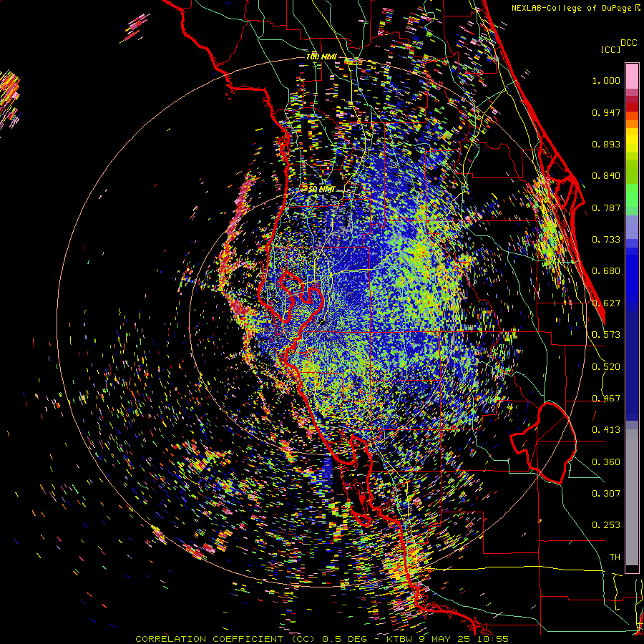The image size is (644, 644).
Task: Click the 0.573 scale value
Action: point(606,335)
